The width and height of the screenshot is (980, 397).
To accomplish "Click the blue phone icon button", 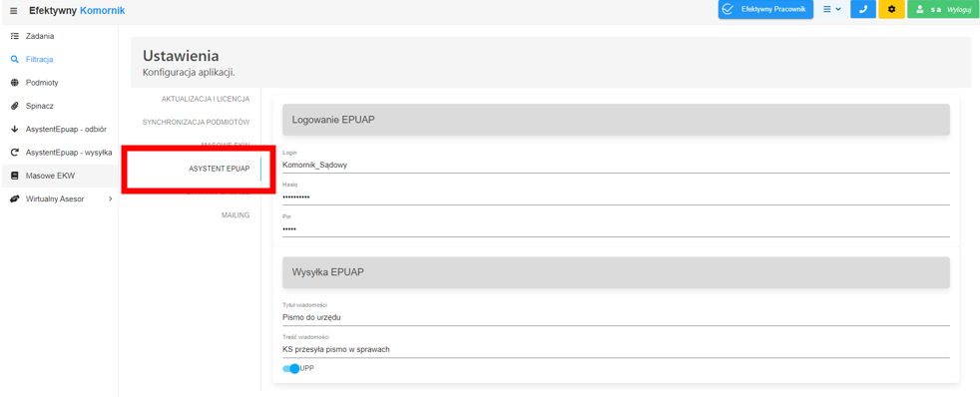I will (x=863, y=9).
